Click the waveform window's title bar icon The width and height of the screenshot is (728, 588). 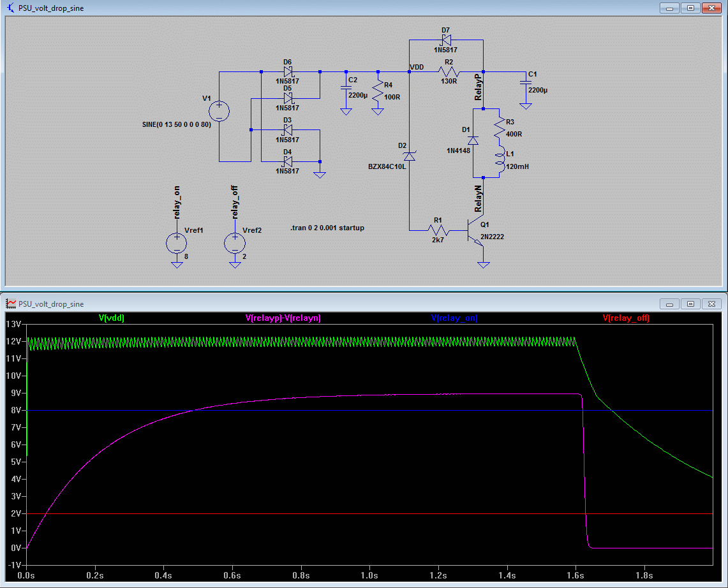pyautogui.click(x=10, y=304)
